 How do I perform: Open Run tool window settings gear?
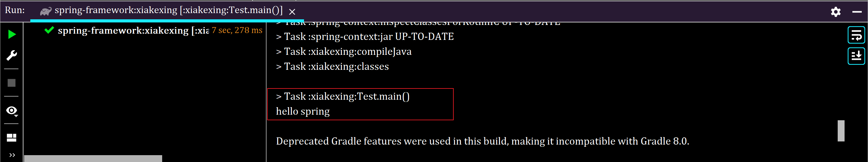835,12
